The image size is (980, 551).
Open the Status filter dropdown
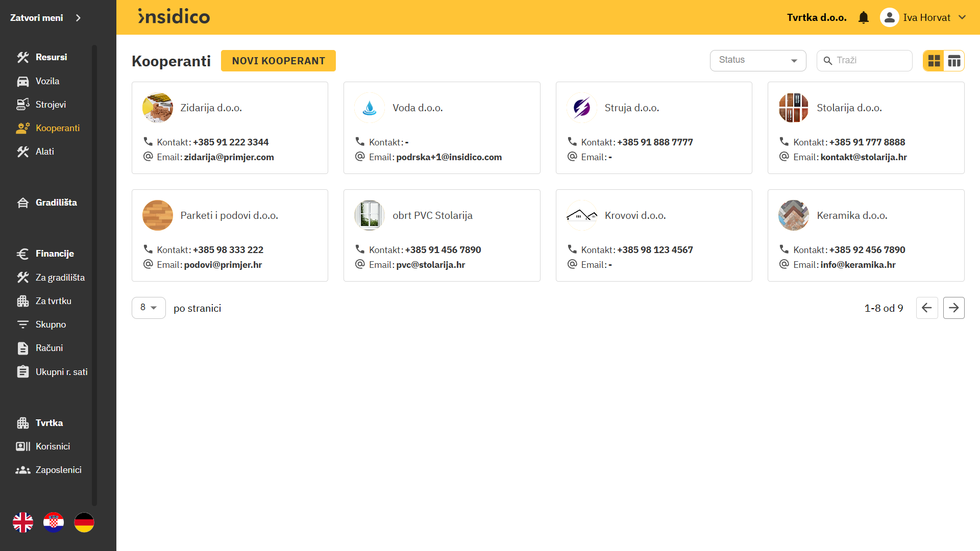(x=757, y=61)
